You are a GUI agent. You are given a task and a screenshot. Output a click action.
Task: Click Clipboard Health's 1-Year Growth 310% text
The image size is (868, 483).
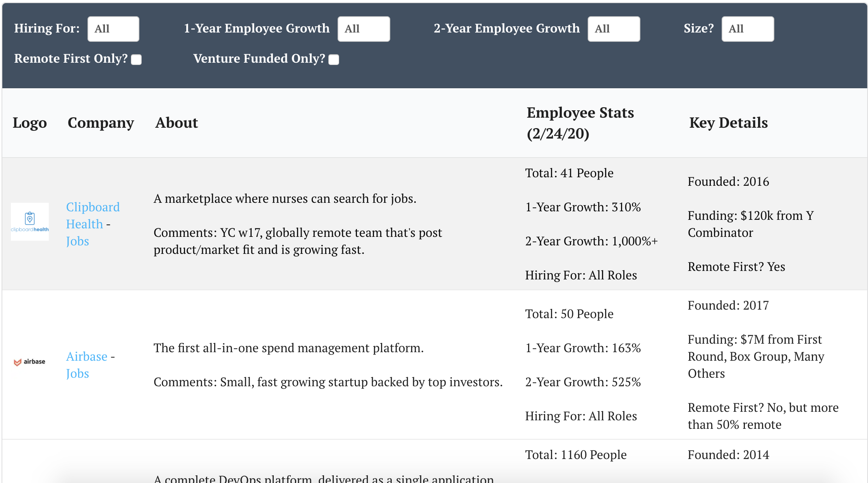point(583,207)
